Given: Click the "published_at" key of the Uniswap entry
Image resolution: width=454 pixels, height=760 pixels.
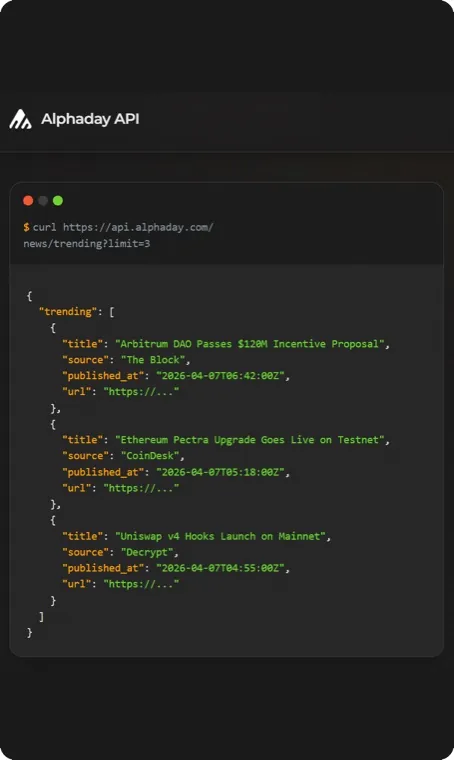Looking at the screenshot, I should coord(103,568).
